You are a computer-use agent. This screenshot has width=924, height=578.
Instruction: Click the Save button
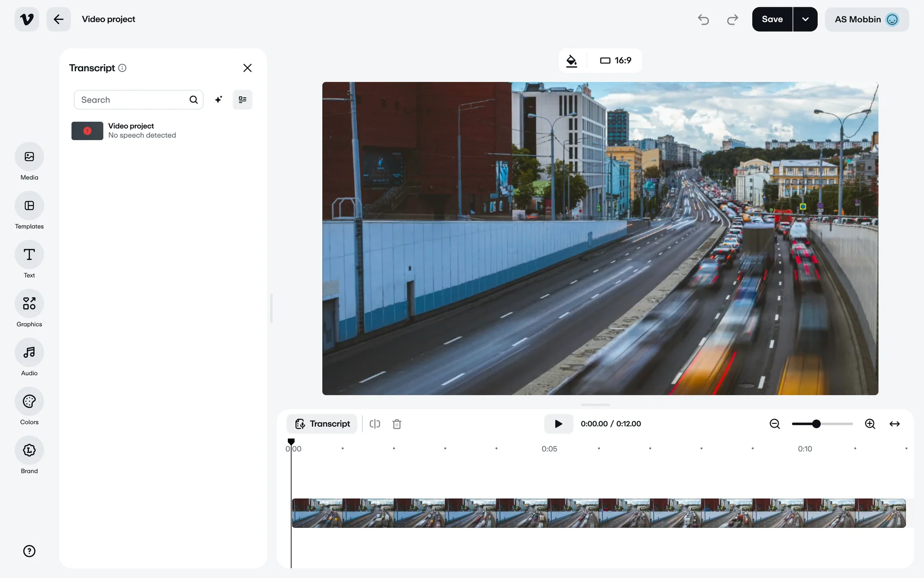(772, 19)
